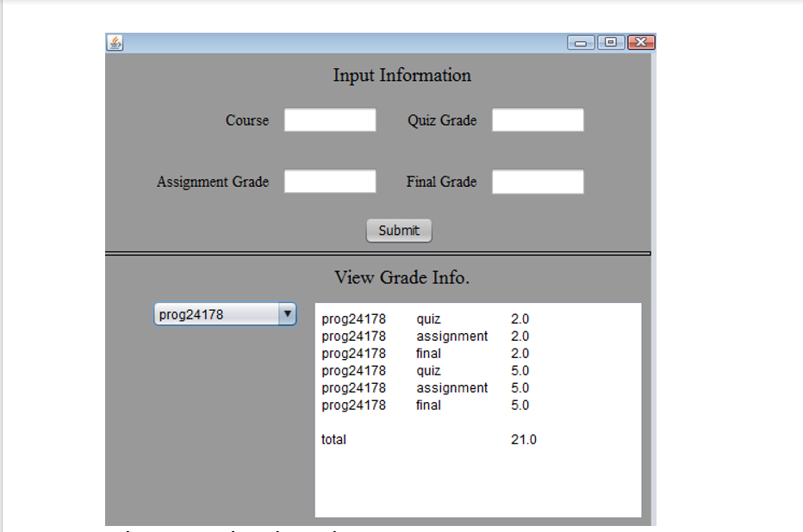Screen dimensions: 803x532
Task: Click the Final Grade text box
Action: [537, 182]
